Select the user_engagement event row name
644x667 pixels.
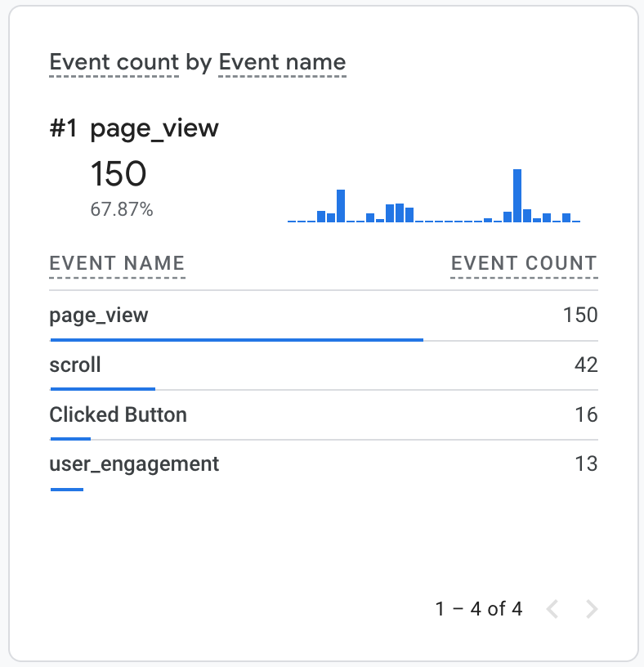[134, 464]
